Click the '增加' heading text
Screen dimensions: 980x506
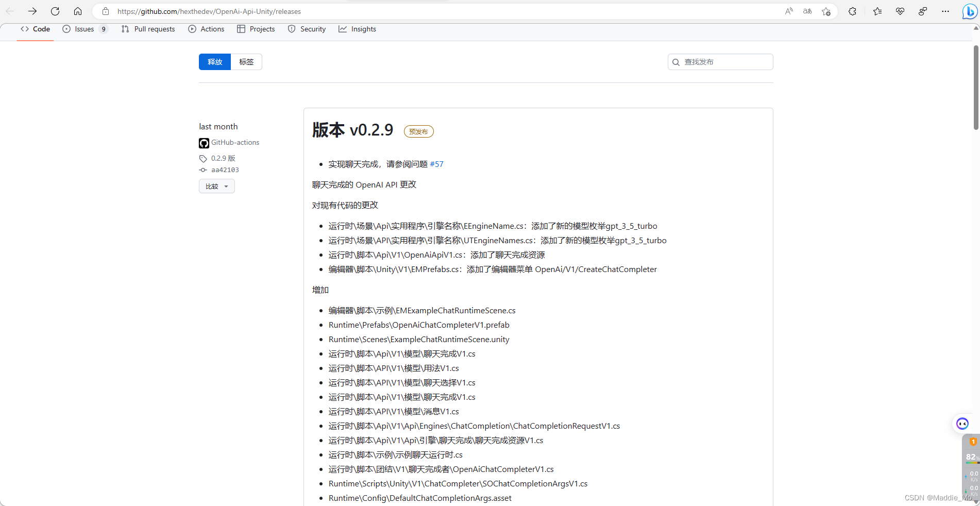(x=320, y=290)
